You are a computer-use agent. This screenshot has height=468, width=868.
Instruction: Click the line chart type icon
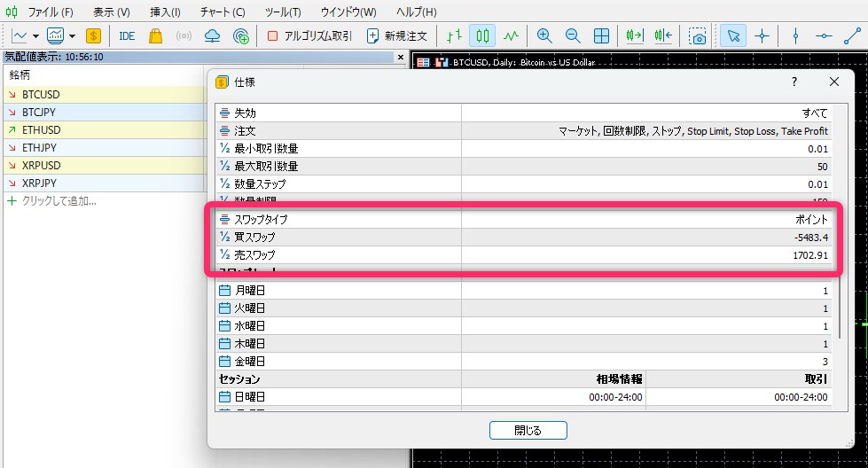(20, 36)
